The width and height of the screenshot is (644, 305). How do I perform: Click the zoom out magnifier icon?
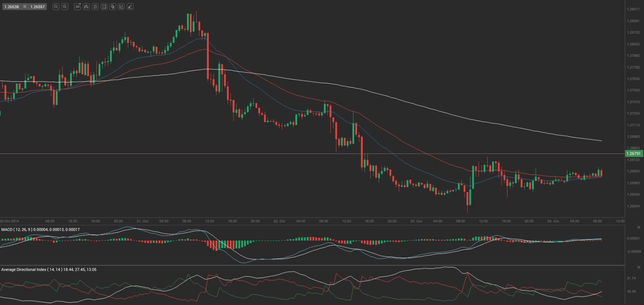click(x=56, y=7)
